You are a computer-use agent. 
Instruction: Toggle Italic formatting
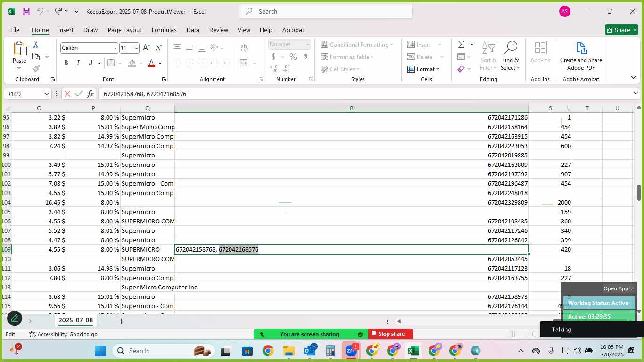(78, 63)
